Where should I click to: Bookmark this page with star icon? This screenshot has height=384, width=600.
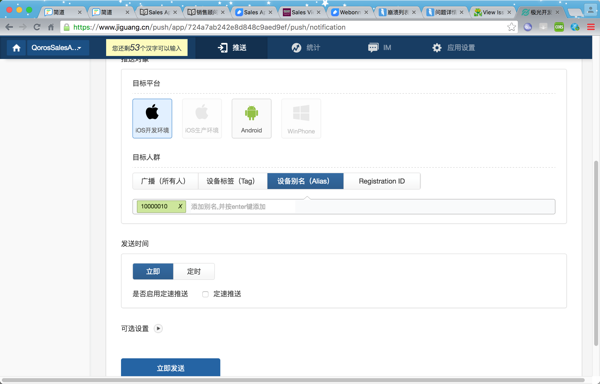[x=511, y=27]
